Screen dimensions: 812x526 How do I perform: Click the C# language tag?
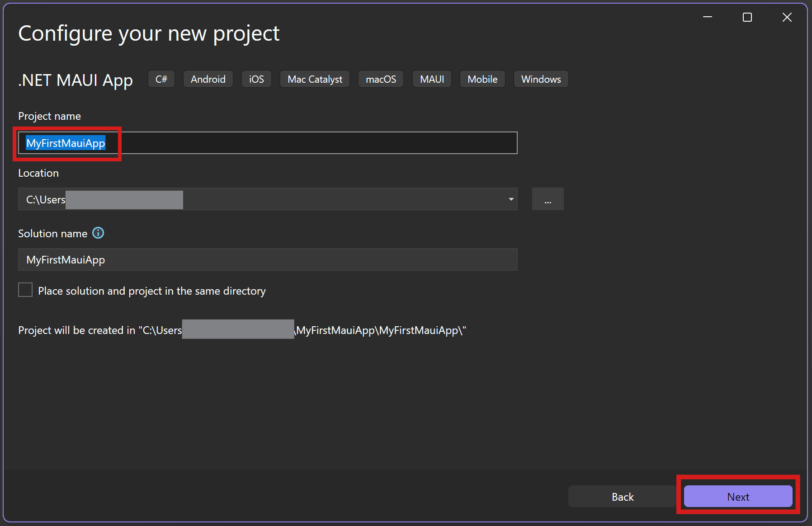[x=161, y=79]
